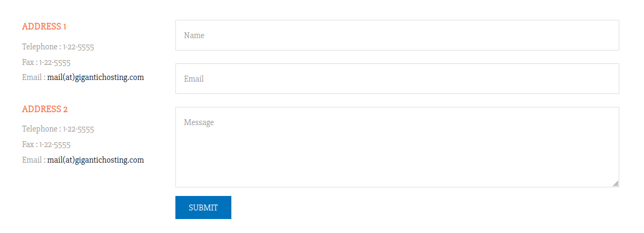Viewport: 644px width, 233px height.
Task: Click the 'Email :' label under Address 1
Action: [x=33, y=77]
